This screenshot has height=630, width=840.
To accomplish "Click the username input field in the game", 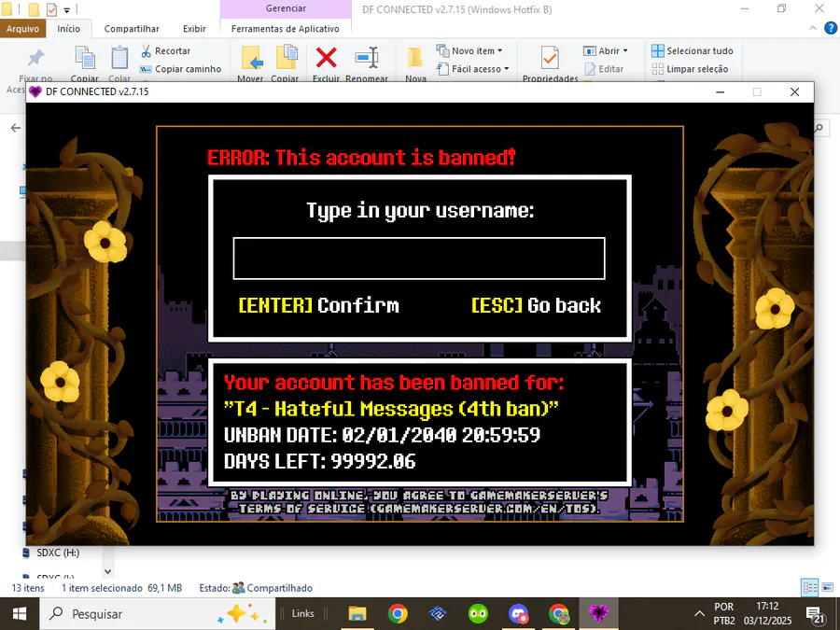I will (419, 259).
